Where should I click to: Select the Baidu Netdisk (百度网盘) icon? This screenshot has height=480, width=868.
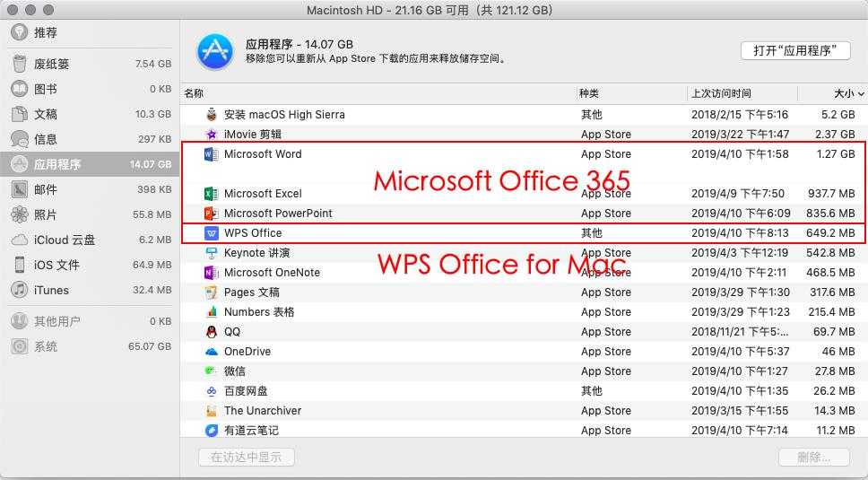(x=211, y=391)
